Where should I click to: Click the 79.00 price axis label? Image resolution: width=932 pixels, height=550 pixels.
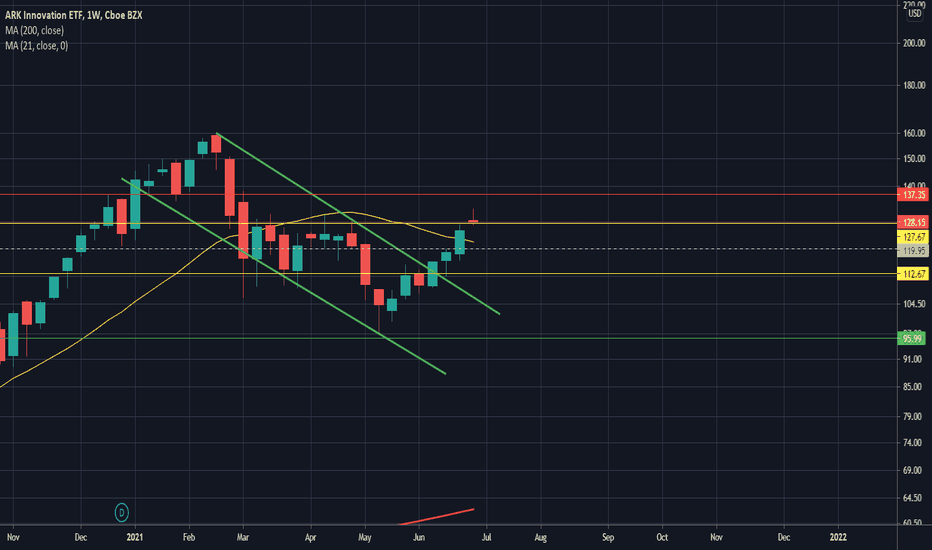912,416
